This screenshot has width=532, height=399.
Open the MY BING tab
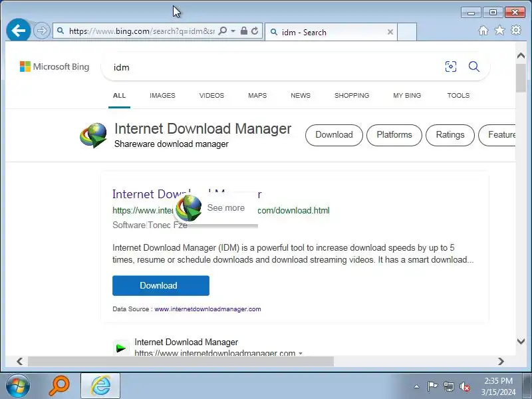click(407, 96)
